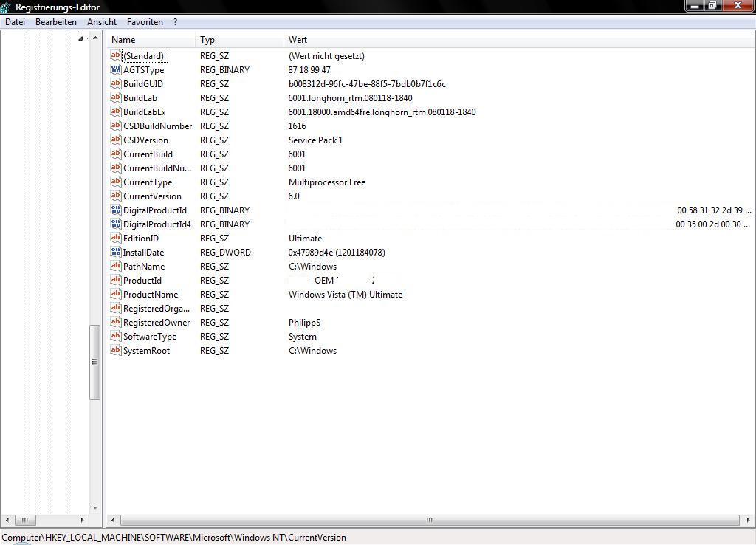Viewport: 756px width, 545px height.
Task: Select the CurrentType string icon
Action: 116,182
